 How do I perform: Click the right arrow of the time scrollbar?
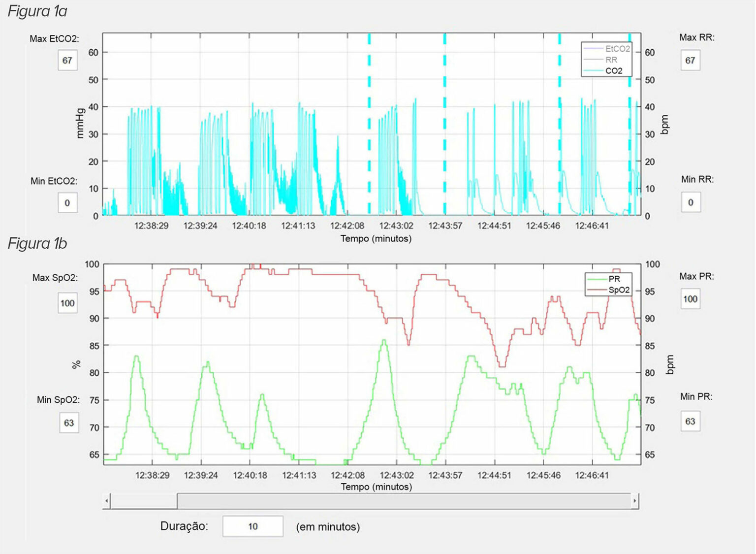tap(635, 501)
